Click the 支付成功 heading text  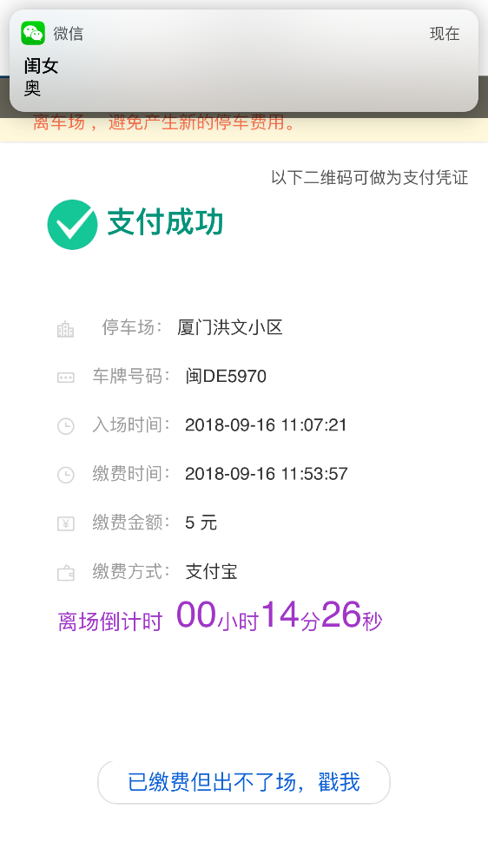coord(165,222)
